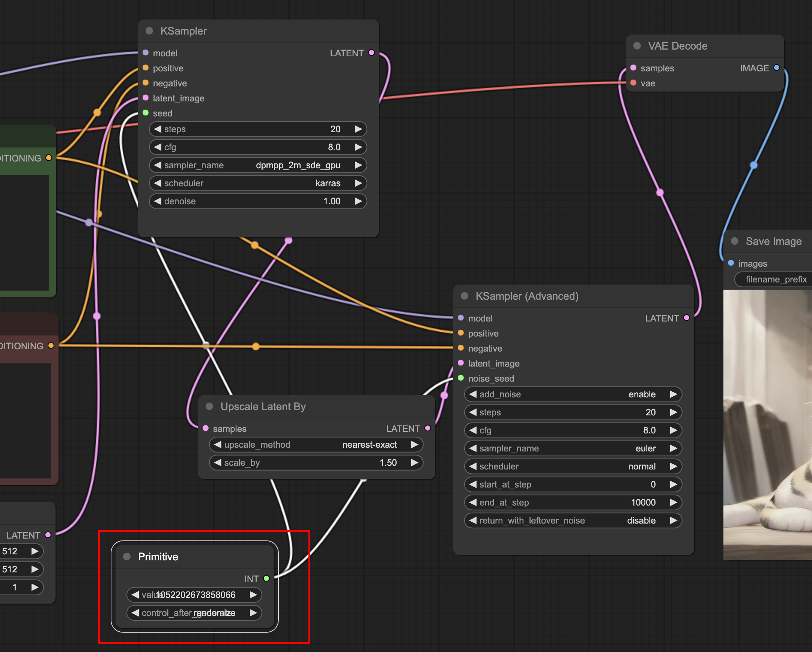Click the VAE Decode IMAGE output socket

pyautogui.click(x=776, y=68)
